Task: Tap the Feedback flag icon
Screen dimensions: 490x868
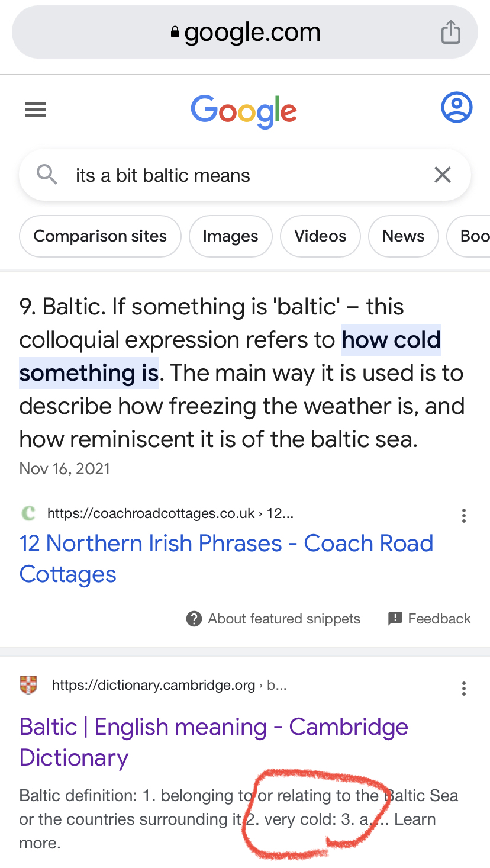Action: point(395,619)
